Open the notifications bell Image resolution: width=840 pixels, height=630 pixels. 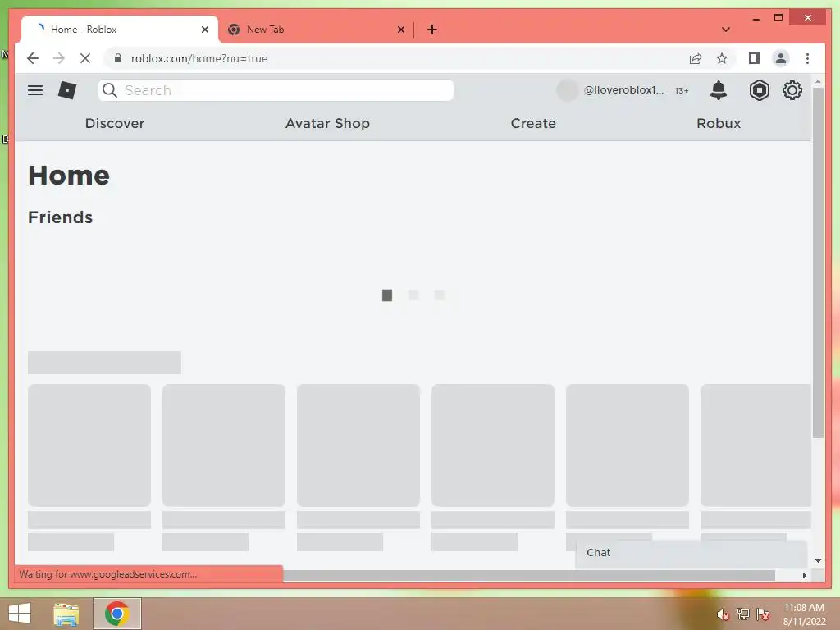[719, 90]
